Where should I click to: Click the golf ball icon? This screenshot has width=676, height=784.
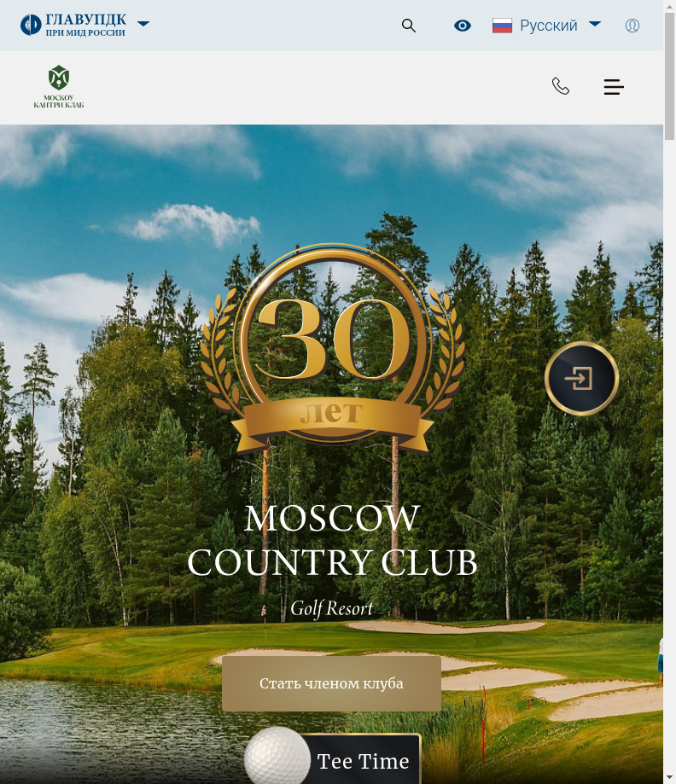(x=277, y=757)
